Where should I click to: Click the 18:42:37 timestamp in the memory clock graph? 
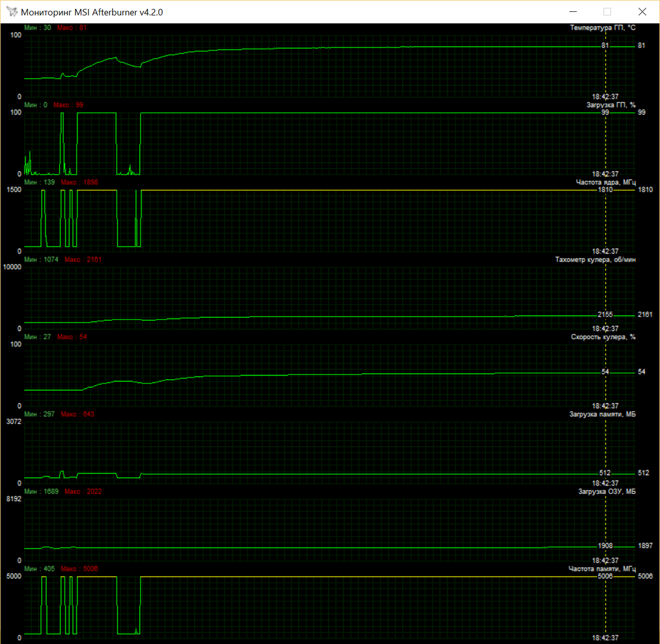click(x=605, y=637)
